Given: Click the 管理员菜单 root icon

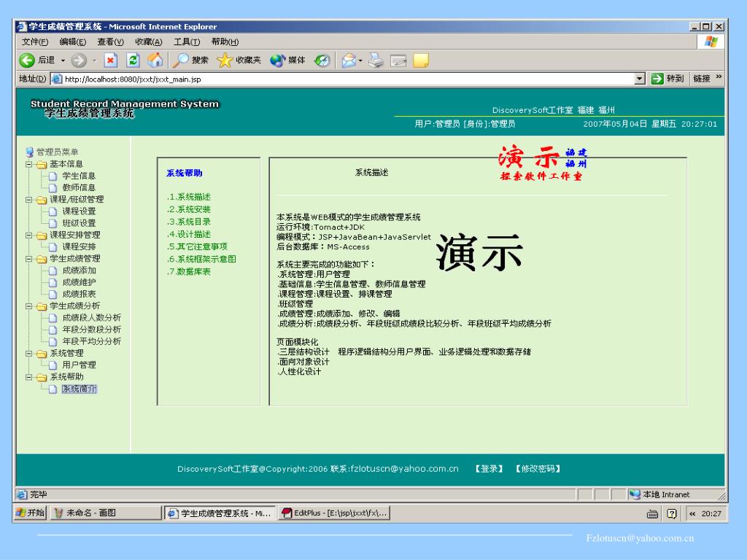Looking at the screenshot, I should pyautogui.click(x=29, y=152).
